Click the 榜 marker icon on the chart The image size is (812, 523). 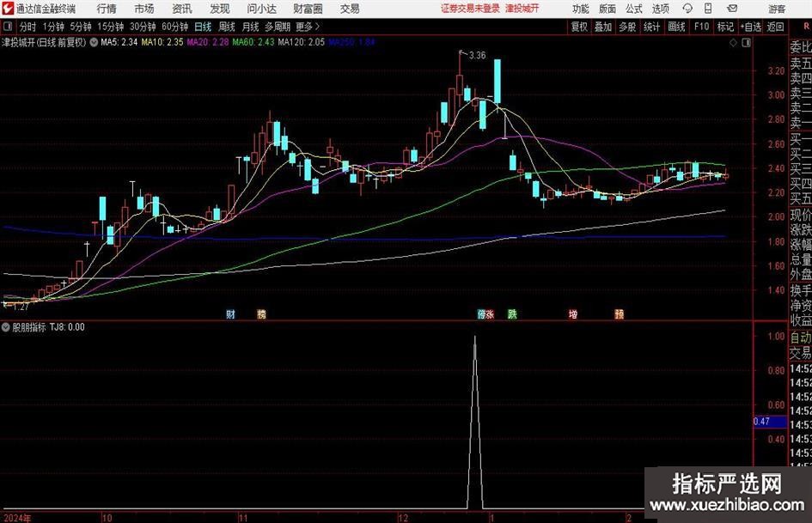(261, 313)
